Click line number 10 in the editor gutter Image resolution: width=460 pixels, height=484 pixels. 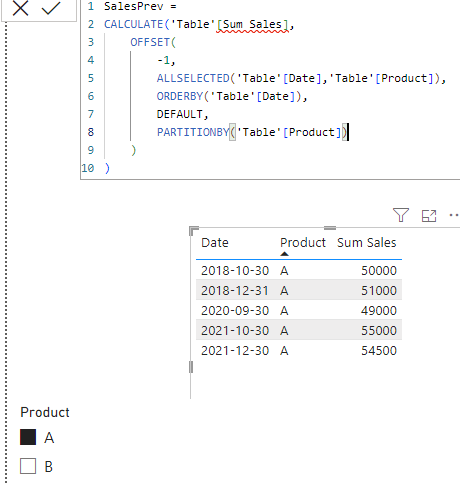88,168
